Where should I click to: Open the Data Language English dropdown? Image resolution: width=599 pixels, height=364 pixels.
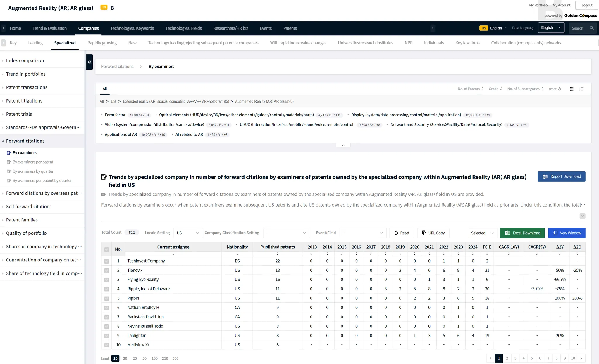(551, 28)
